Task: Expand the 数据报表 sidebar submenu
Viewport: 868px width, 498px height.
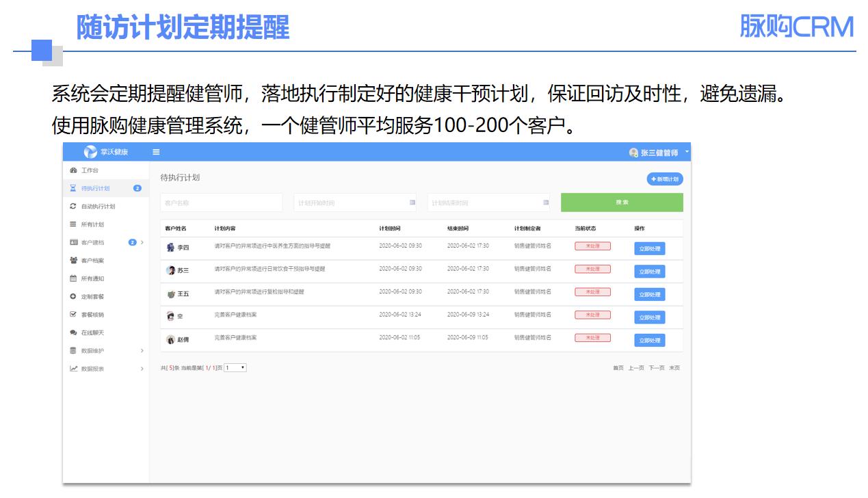Action: (142, 369)
